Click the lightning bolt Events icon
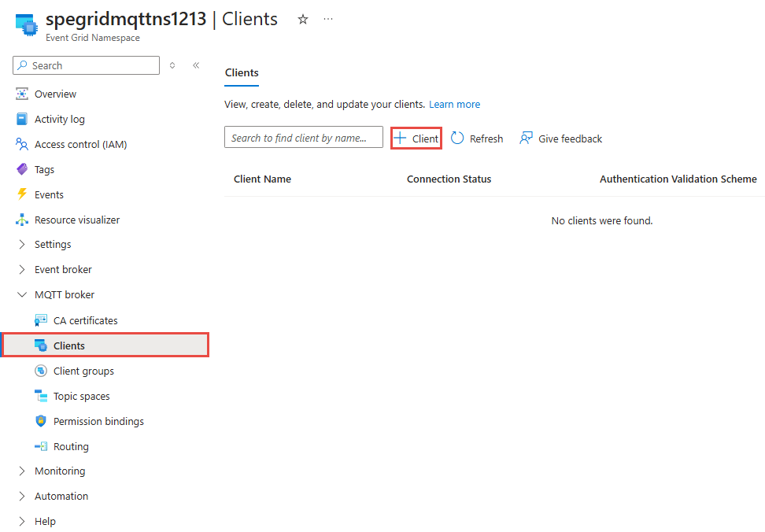Viewport: 765px width, 532px height. [22, 194]
